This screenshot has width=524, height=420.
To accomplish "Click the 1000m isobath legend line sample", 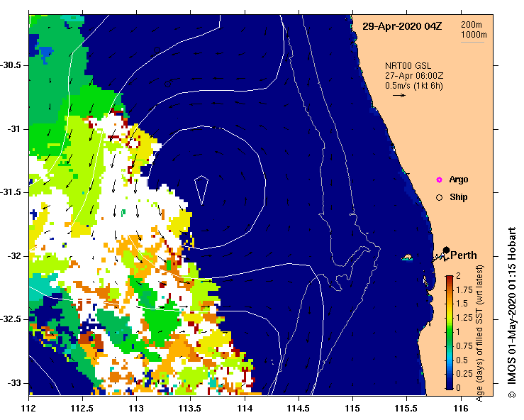I will point(473,42).
